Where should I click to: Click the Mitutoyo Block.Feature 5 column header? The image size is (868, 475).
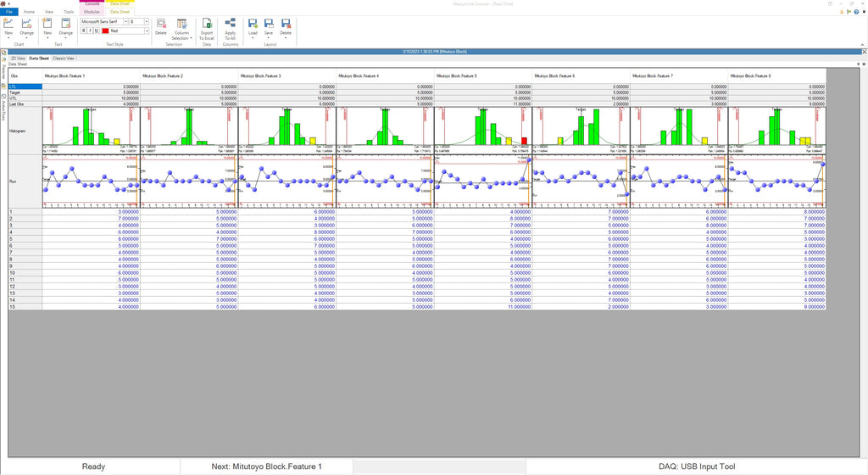coord(483,75)
